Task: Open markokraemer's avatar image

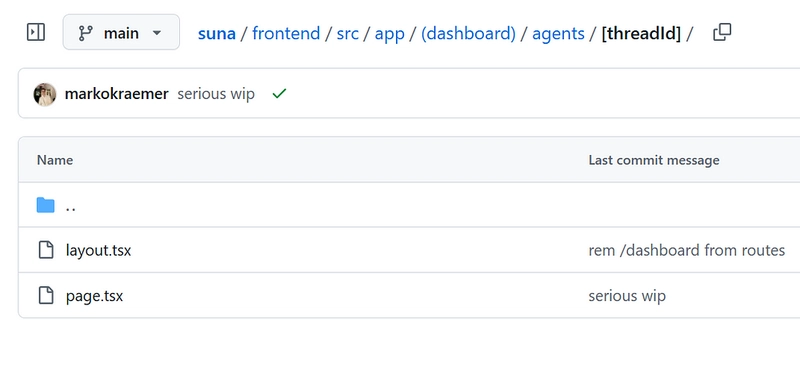Action: [x=45, y=94]
